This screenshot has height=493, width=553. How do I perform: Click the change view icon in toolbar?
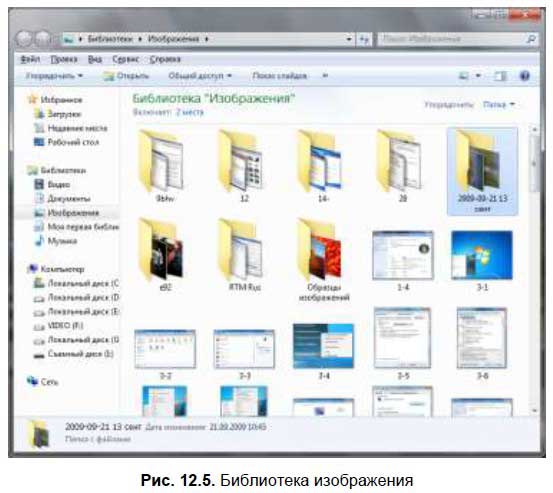pyautogui.click(x=464, y=76)
